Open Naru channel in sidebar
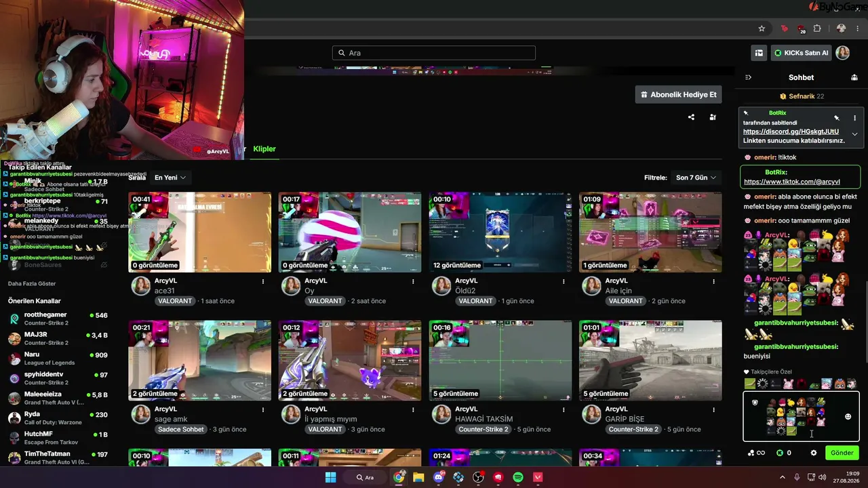The width and height of the screenshot is (868, 488). [x=58, y=358]
